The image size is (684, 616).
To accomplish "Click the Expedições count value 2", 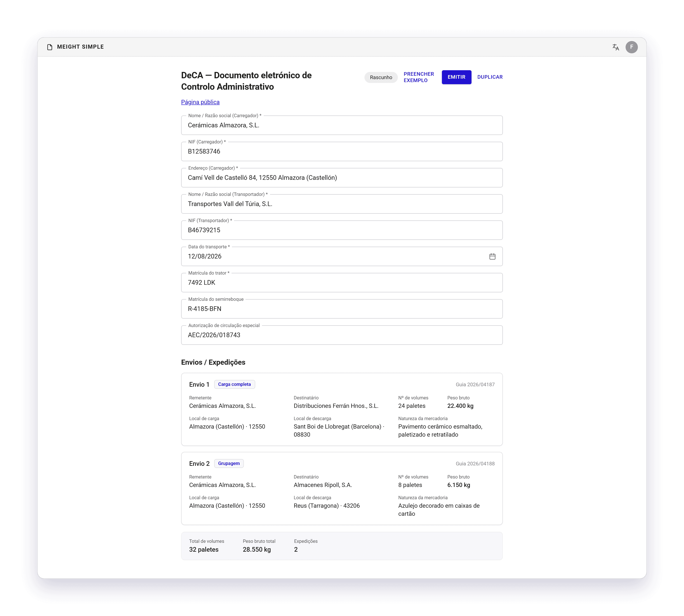I will click(296, 550).
